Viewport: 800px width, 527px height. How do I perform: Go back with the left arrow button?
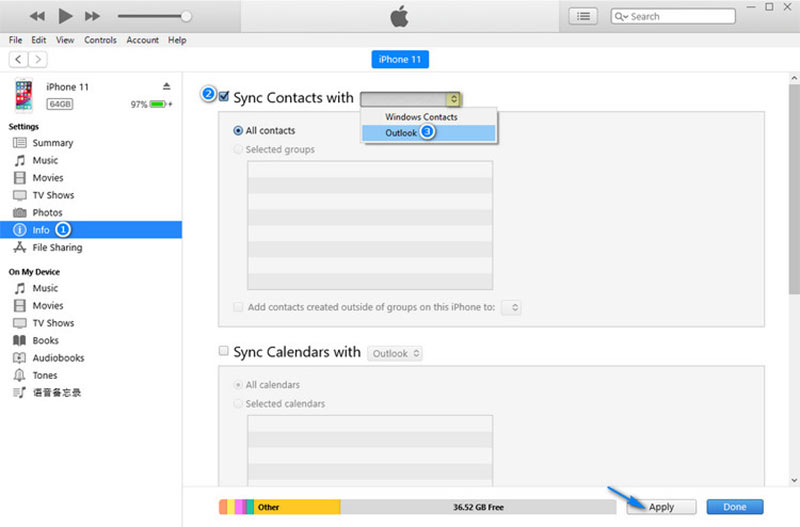[18, 60]
